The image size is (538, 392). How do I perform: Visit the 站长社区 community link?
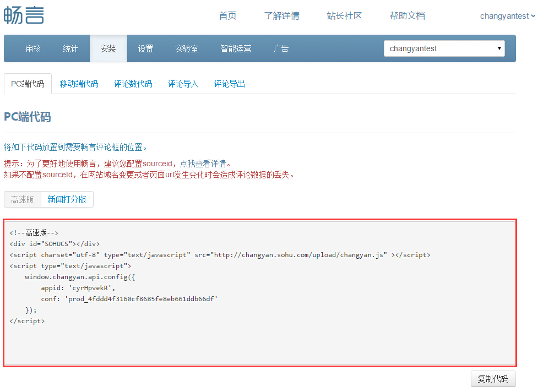(344, 16)
